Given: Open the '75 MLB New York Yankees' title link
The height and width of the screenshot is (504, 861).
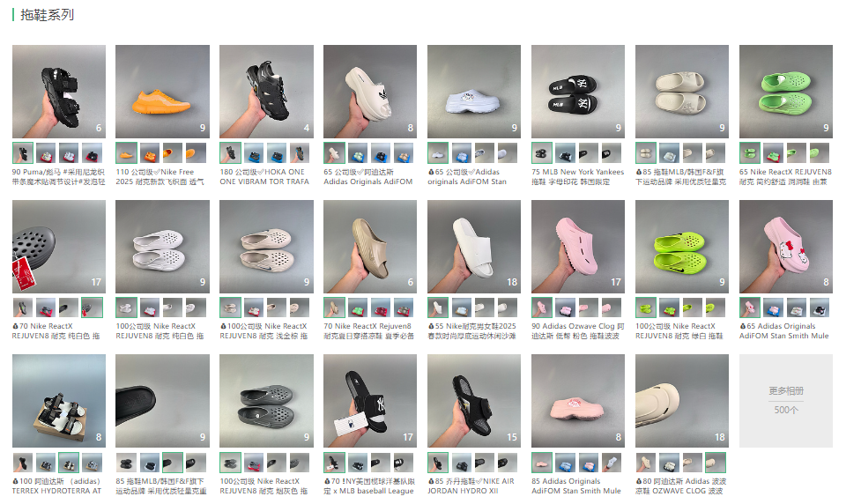Looking at the screenshot, I should click(577, 177).
